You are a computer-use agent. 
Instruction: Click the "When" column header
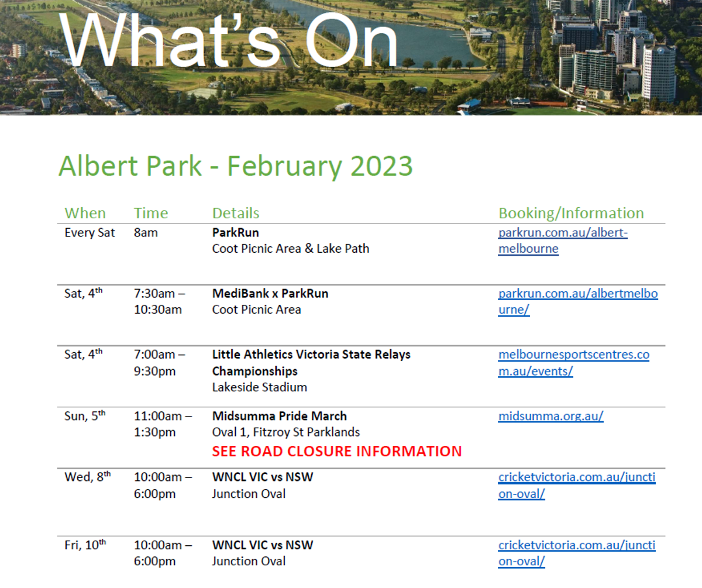pos(85,213)
